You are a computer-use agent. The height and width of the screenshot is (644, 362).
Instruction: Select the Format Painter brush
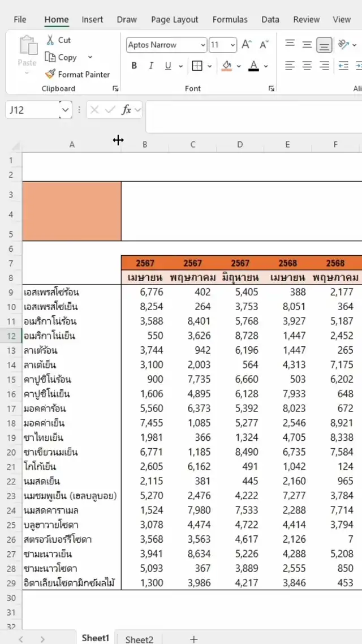[x=50, y=74]
